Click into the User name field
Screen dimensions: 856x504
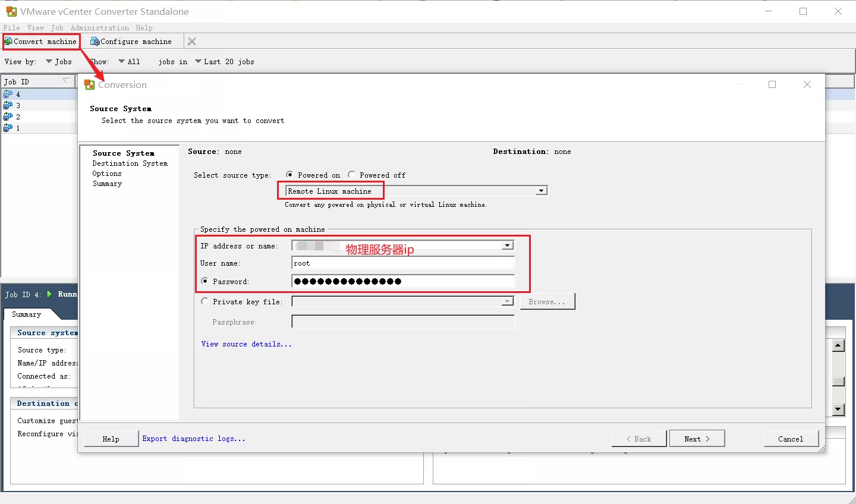(402, 263)
